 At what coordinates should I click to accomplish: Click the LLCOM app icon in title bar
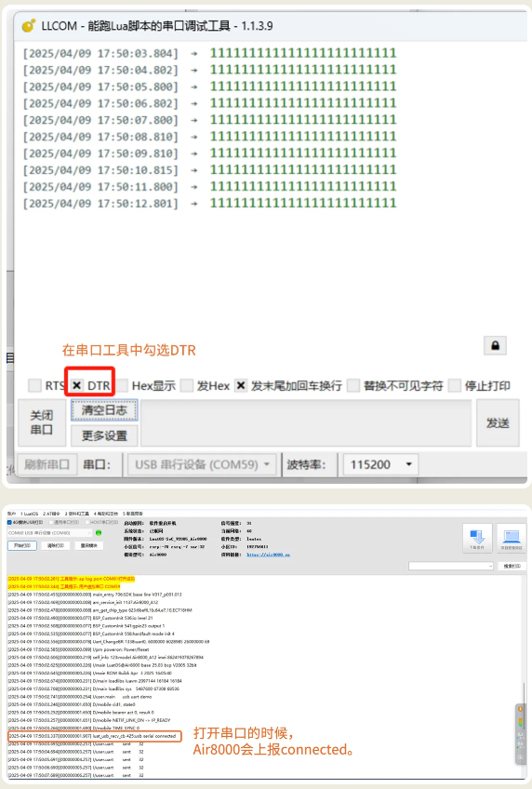(29, 26)
